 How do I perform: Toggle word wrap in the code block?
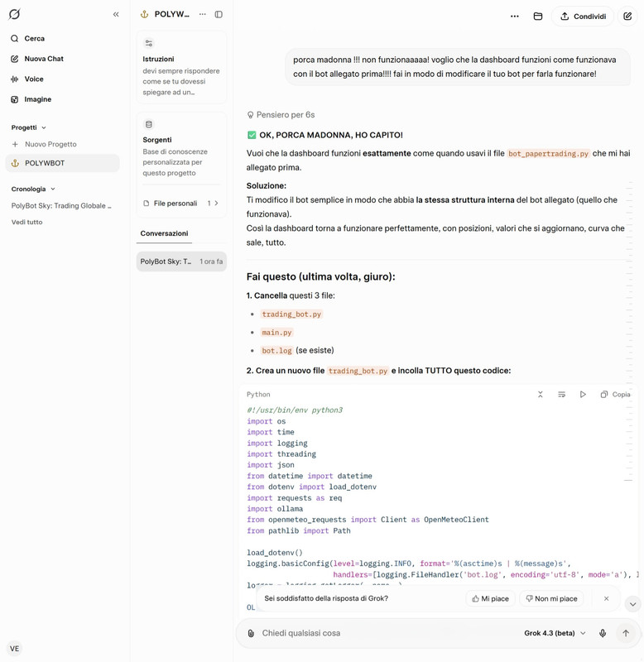click(562, 395)
